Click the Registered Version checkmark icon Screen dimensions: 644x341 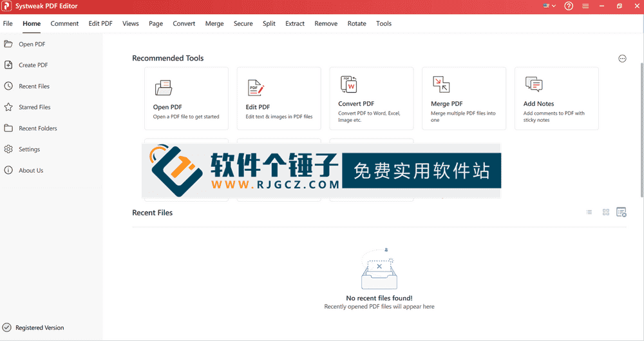6,327
